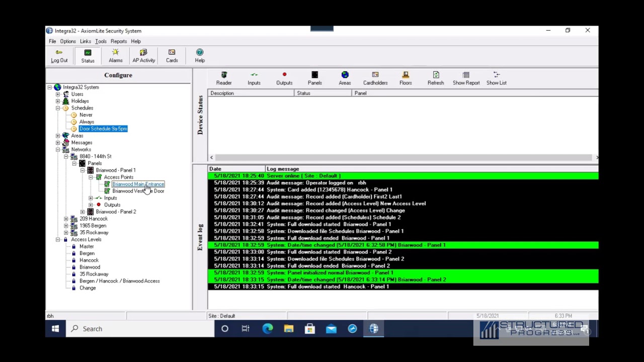644x362 pixels.
Task: Open the Status view icon
Action: pyautogui.click(x=88, y=56)
